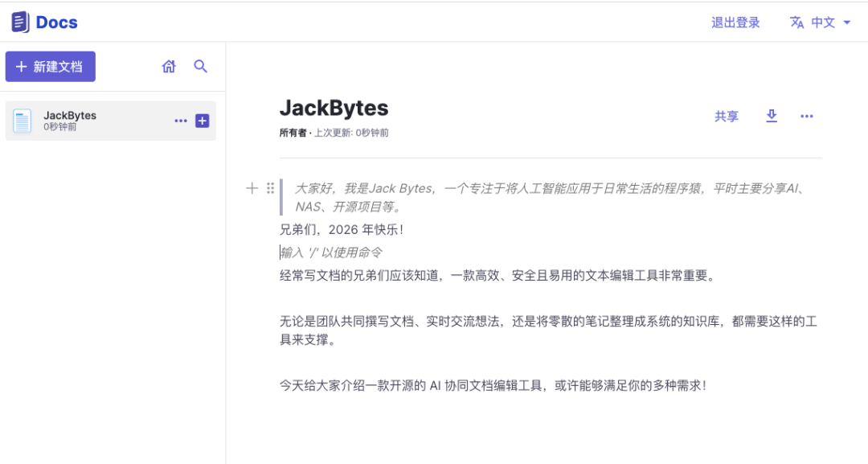This screenshot has width=868, height=464.
Task: Open the 中文 language dropdown
Action: 820,23
